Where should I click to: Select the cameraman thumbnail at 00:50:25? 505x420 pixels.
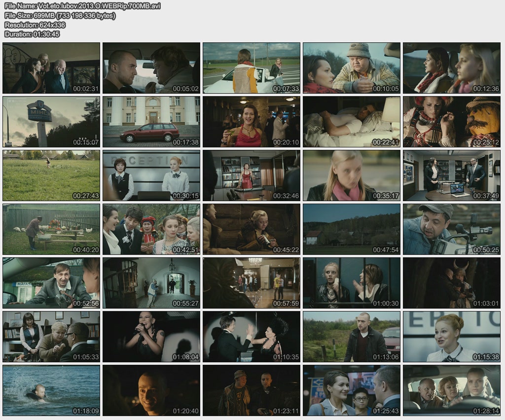451,229
